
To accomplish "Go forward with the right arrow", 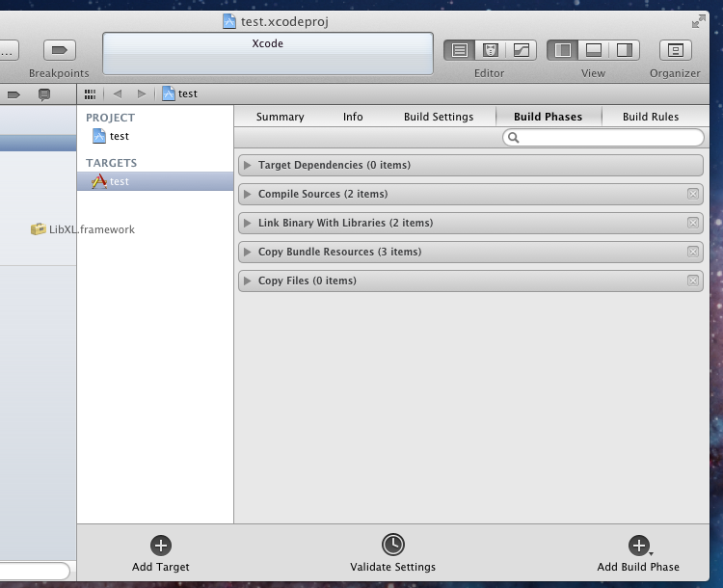I will pos(142,94).
